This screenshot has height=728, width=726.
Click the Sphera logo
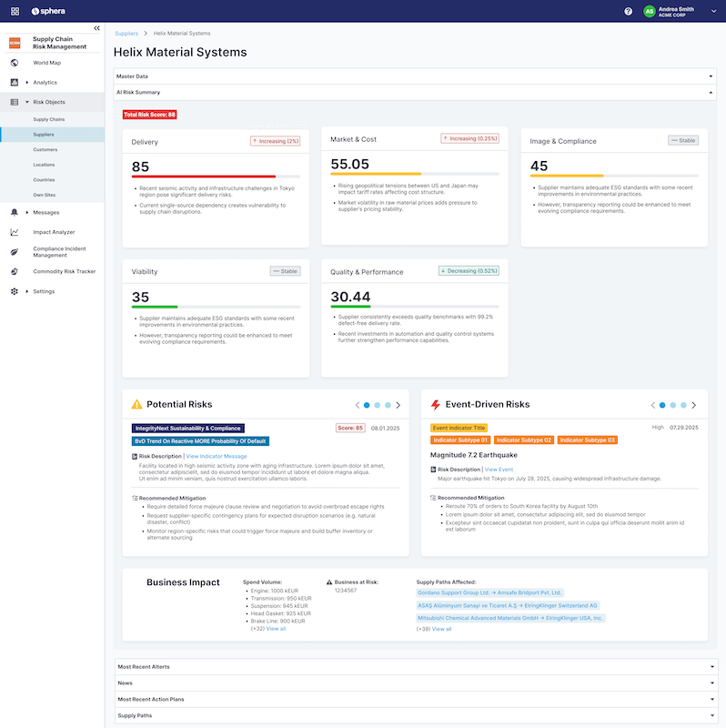click(48, 11)
